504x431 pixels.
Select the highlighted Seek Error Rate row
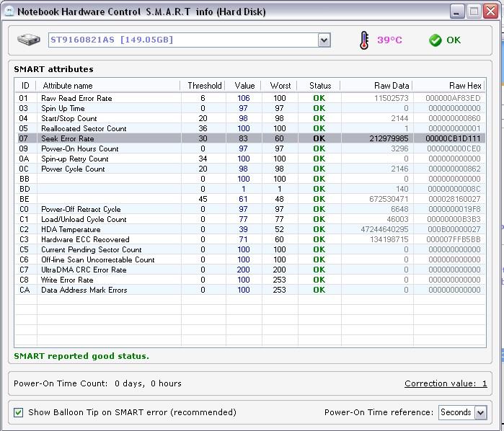pos(250,138)
